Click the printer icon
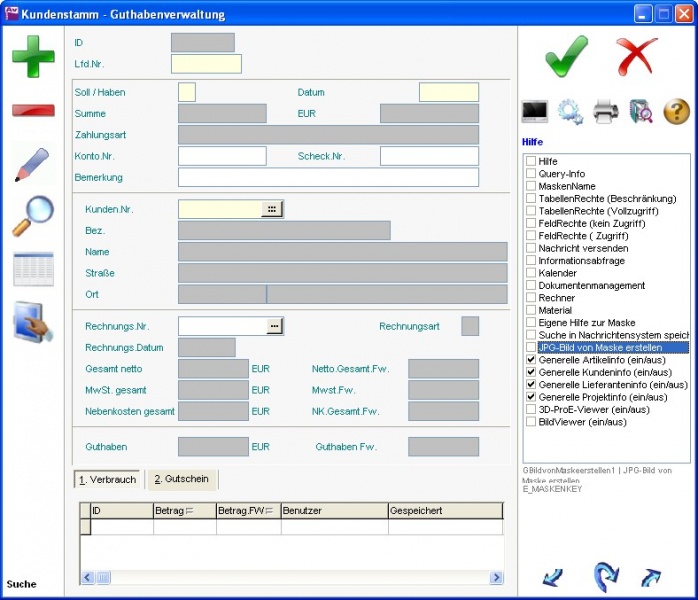Screen dimensions: 698x600 click(606, 112)
